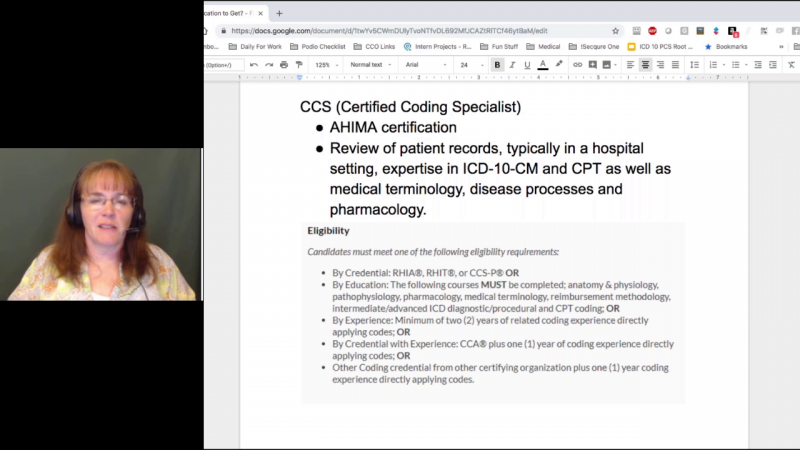The width and height of the screenshot is (800, 450).
Task: Toggle Bold formatting
Action: [x=497, y=65]
